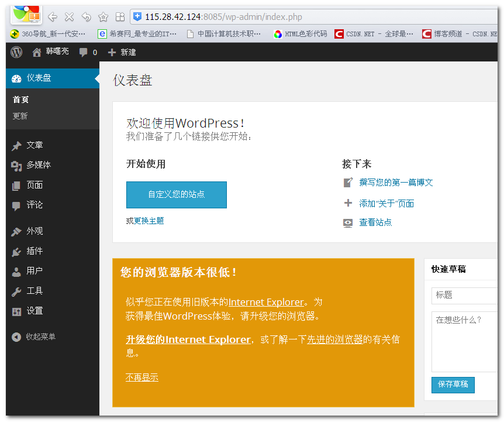Viewport: 504px width, 422px height.
Task: Click the browser address bar URL
Action: click(x=223, y=17)
